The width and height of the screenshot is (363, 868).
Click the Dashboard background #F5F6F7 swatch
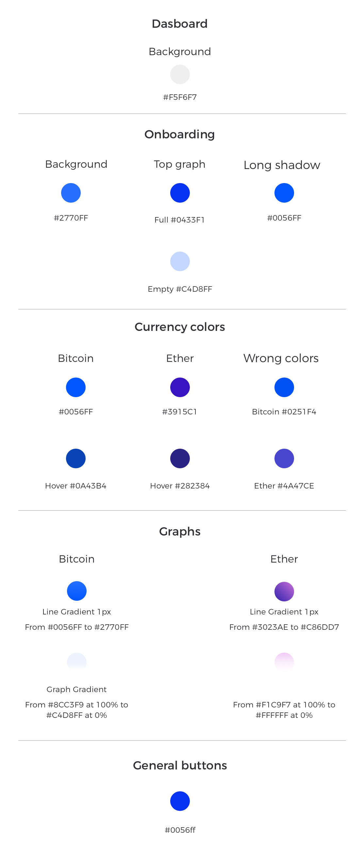coord(180,74)
